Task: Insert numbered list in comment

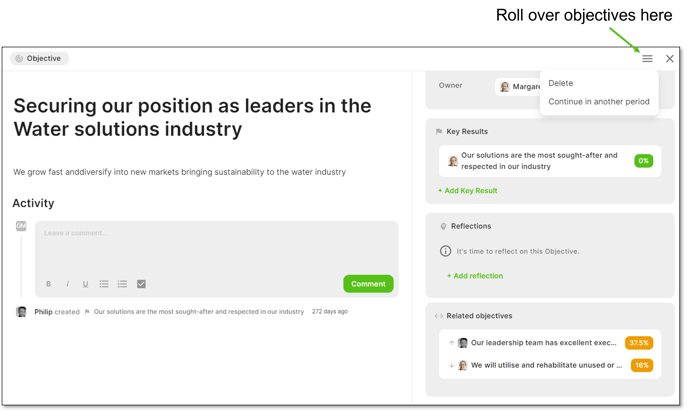Action: pyautogui.click(x=122, y=284)
